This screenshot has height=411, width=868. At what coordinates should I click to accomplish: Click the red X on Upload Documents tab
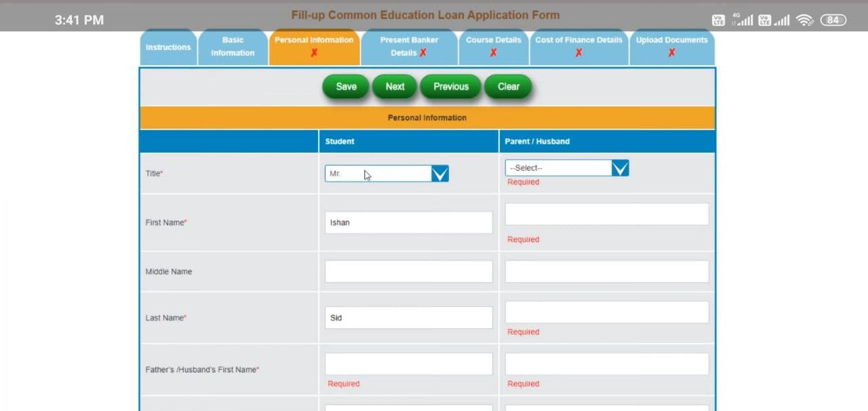(x=671, y=53)
